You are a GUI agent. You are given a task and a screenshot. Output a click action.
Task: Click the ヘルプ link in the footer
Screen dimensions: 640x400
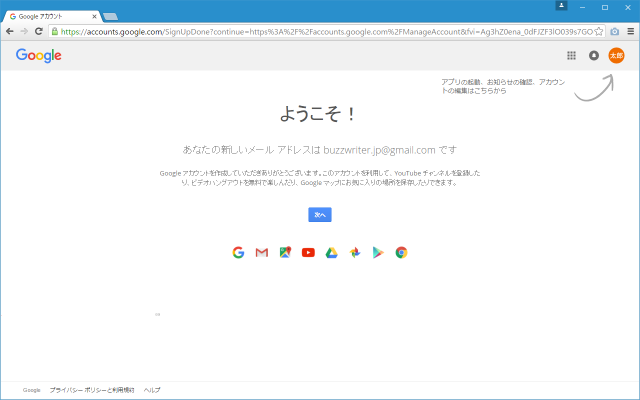[x=152, y=390]
